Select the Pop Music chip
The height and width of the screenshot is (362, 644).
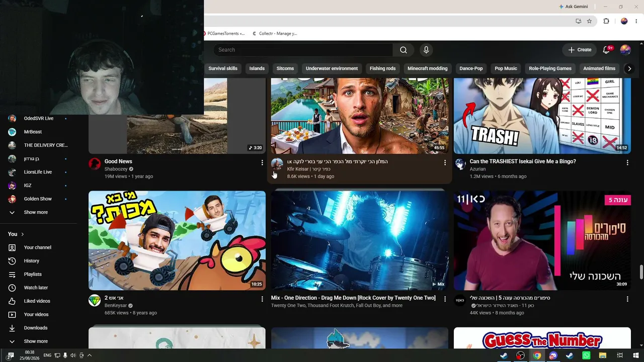(x=506, y=68)
